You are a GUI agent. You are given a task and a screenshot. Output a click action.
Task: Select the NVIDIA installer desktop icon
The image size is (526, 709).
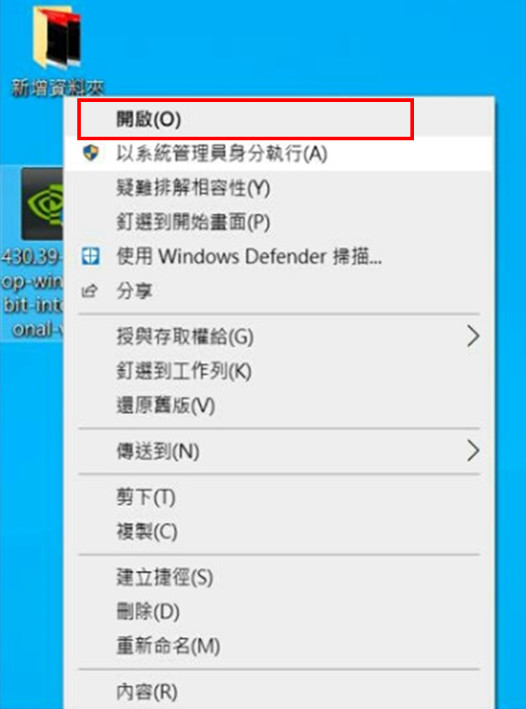[42, 204]
